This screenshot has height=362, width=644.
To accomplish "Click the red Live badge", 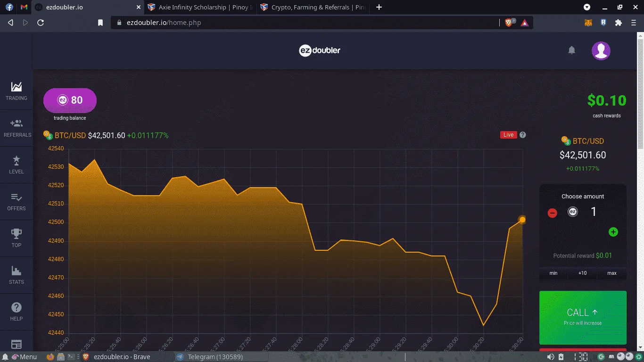I will click(508, 135).
